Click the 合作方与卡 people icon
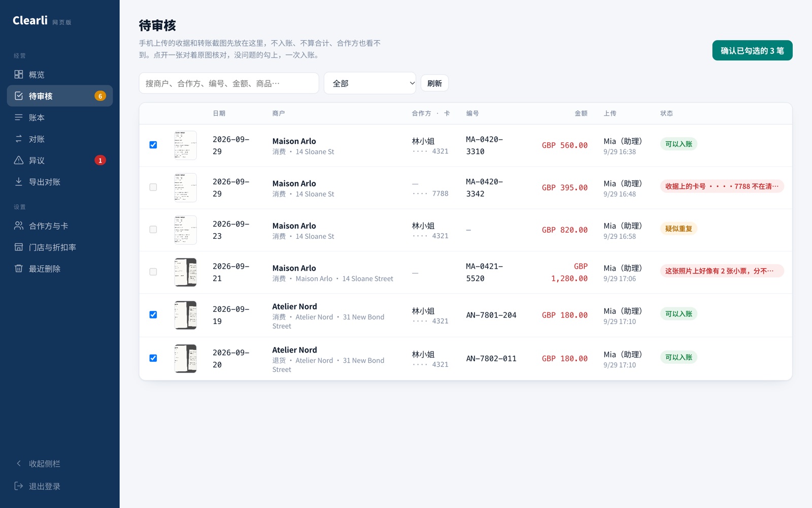812x508 pixels. pyautogui.click(x=19, y=226)
